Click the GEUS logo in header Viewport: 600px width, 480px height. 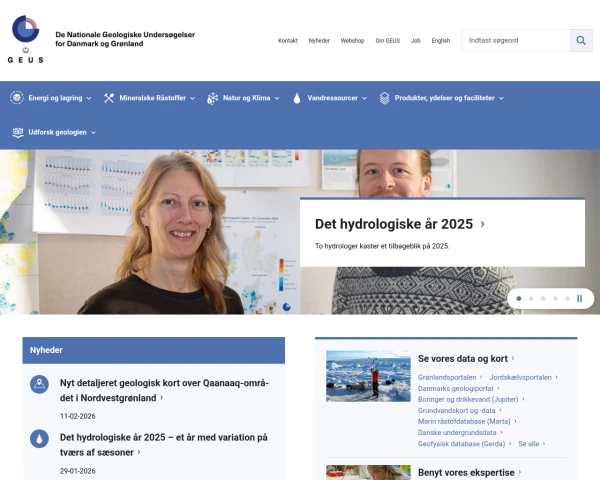[x=25, y=39]
